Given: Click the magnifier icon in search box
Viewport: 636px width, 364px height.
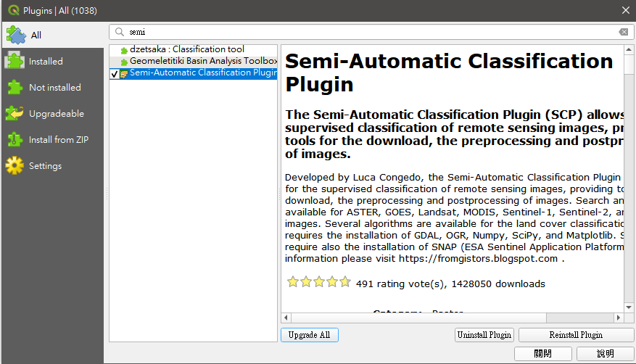Looking at the screenshot, I should pos(119,32).
